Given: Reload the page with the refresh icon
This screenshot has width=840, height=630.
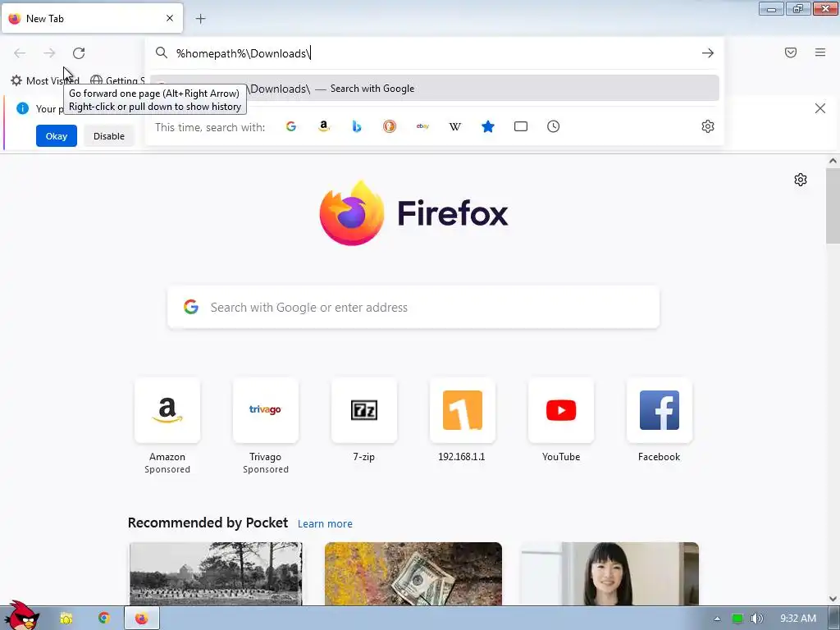Looking at the screenshot, I should tap(79, 53).
